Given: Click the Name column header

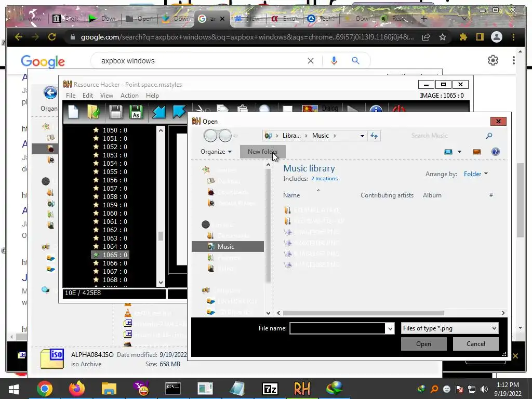Looking at the screenshot, I should click(x=291, y=195).
